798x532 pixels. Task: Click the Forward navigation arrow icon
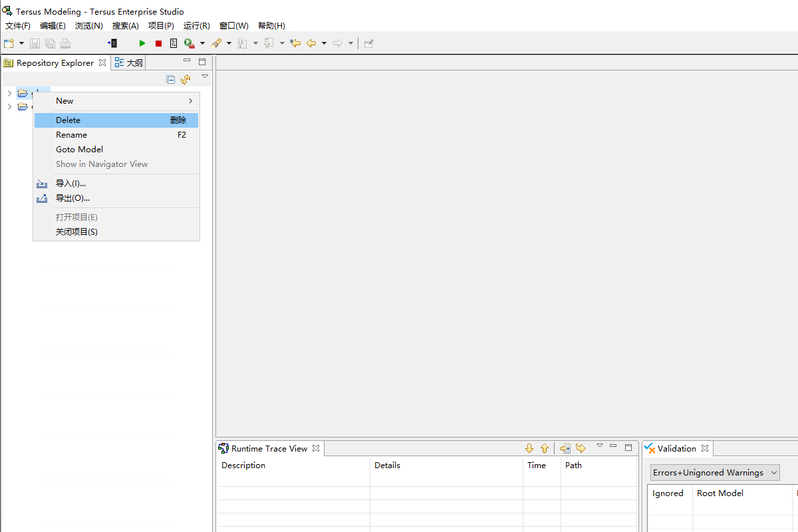[x=338, y=43]
